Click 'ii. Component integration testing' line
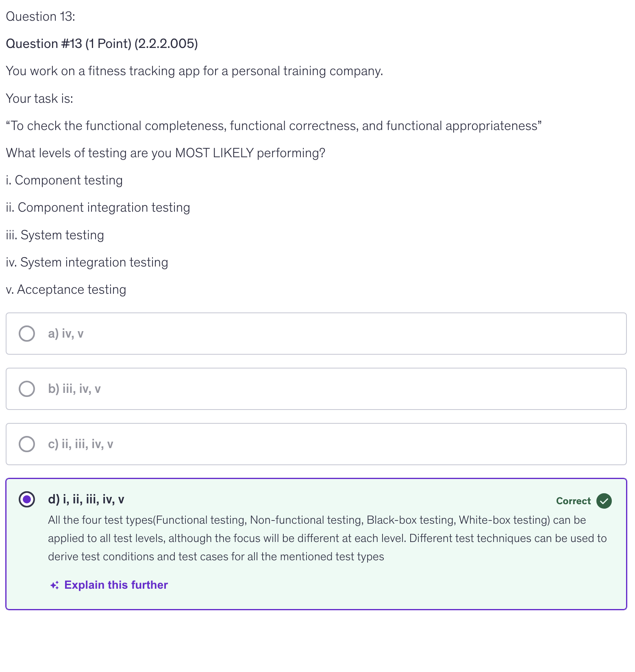Screen dimensions: 635x672 (98, 208)
